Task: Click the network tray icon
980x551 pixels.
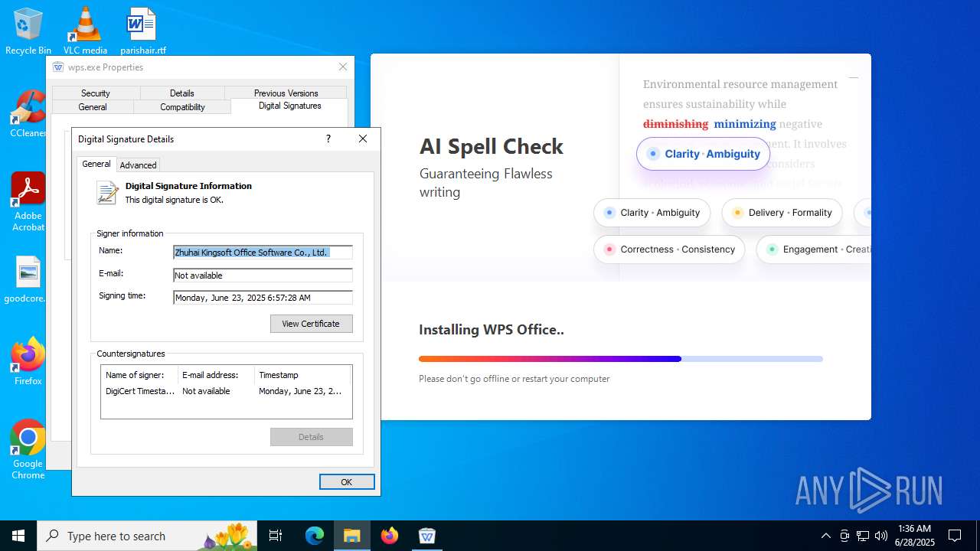Action: click(x=863, y=536)
